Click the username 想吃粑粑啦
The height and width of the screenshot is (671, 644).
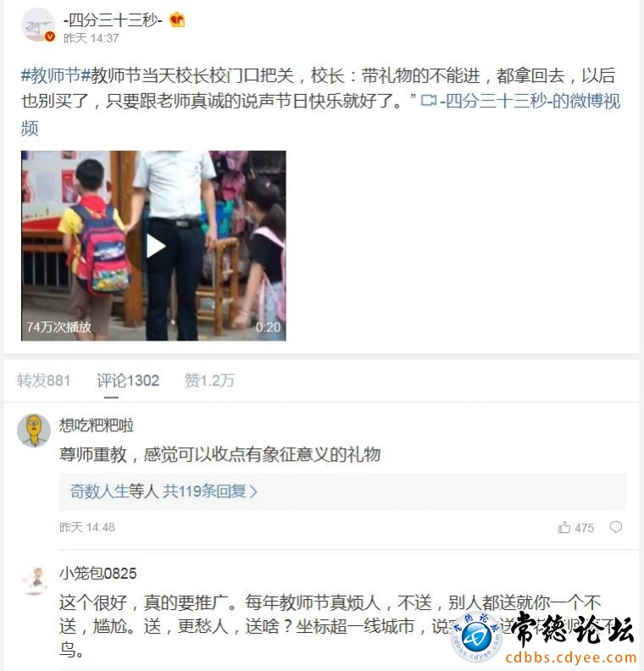(x=97, y=425)
